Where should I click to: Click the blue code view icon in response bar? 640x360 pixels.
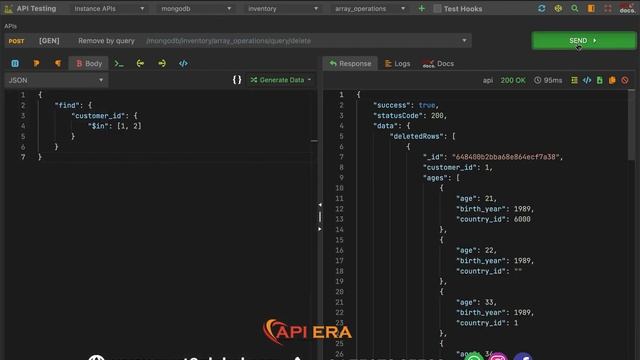point(587,80)
